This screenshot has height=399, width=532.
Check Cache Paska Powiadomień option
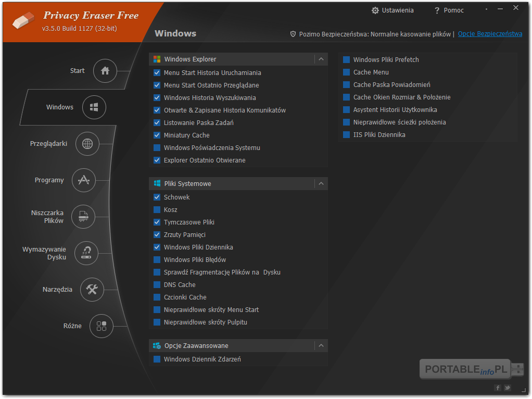pyautogui.click(x=346, y=85)
